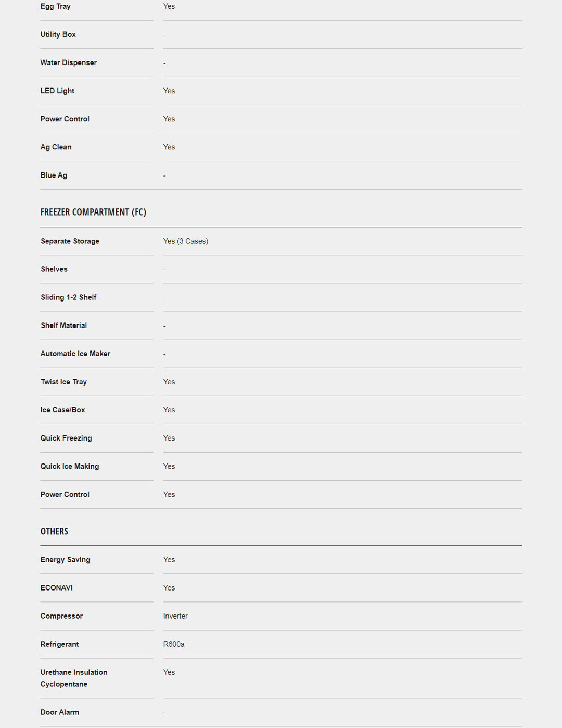562x728 pixels.
Task: Select the Water Dispenser label
Action: 69,62
